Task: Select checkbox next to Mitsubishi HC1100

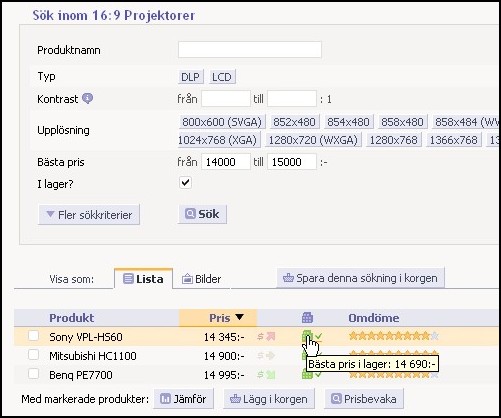Action: pyautogui.click(x=33, y=355)
